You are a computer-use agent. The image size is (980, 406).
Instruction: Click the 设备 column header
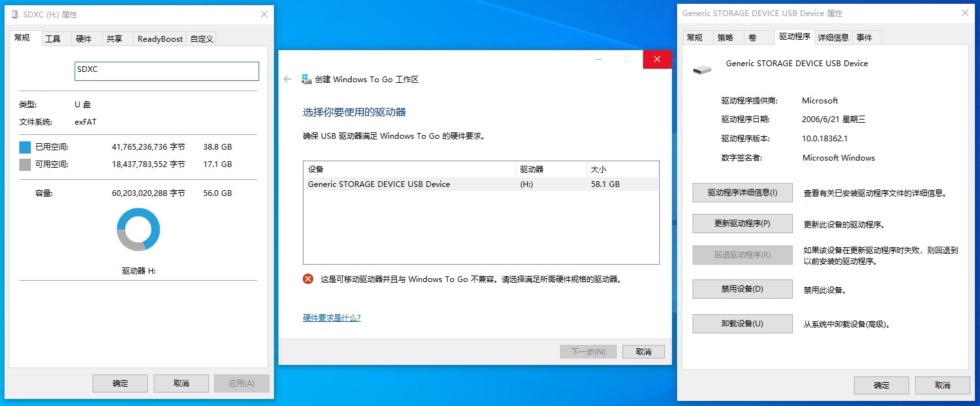click(410, 170)
